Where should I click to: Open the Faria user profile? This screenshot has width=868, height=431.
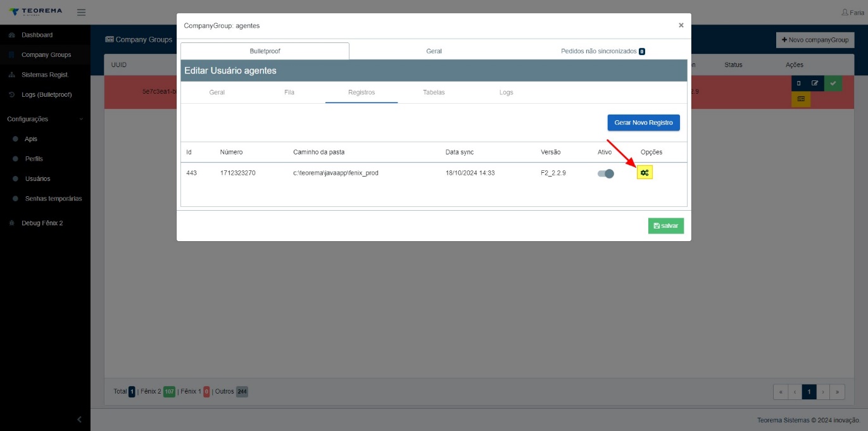click(852, 13)
